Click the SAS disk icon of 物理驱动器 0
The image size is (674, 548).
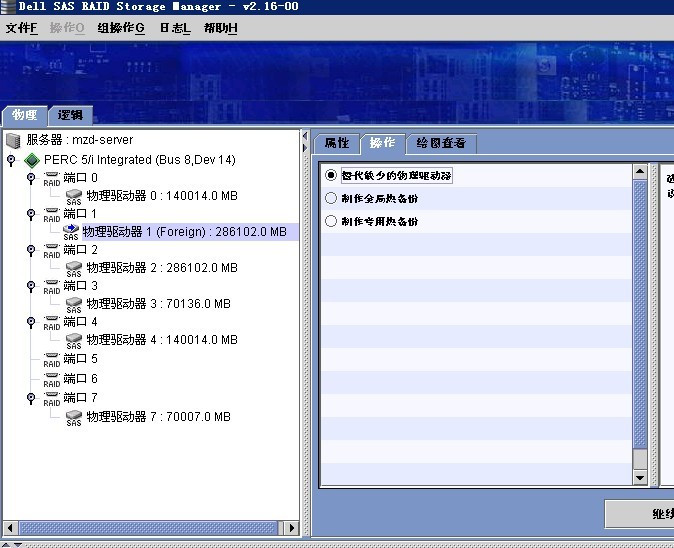[x=74, y=197]
